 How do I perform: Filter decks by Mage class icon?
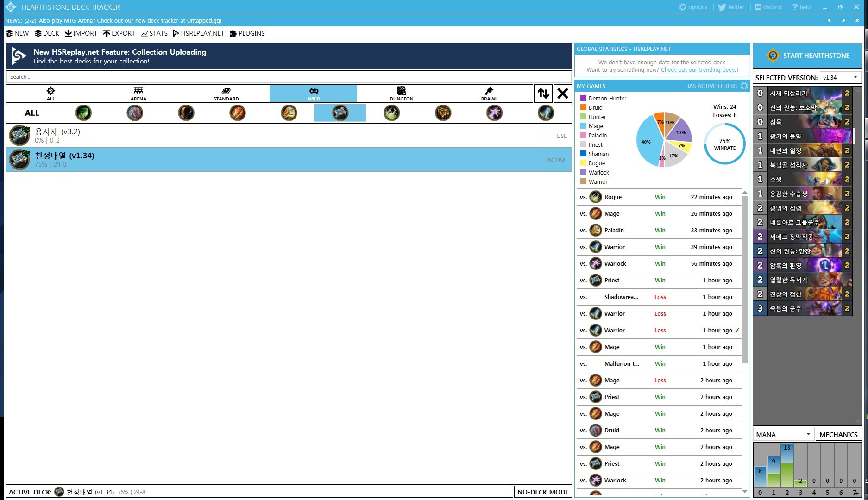[x=238, y=112]
